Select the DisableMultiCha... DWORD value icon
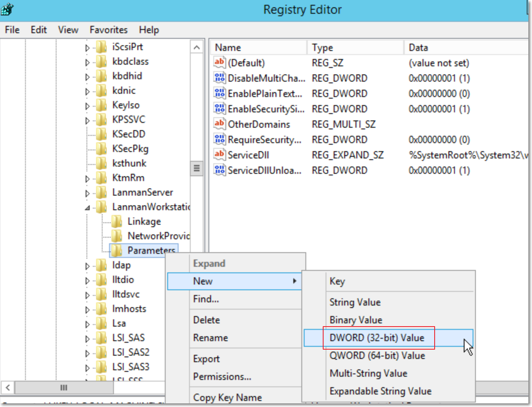Screen dimensions: 532x407 (x=219, y=78)
